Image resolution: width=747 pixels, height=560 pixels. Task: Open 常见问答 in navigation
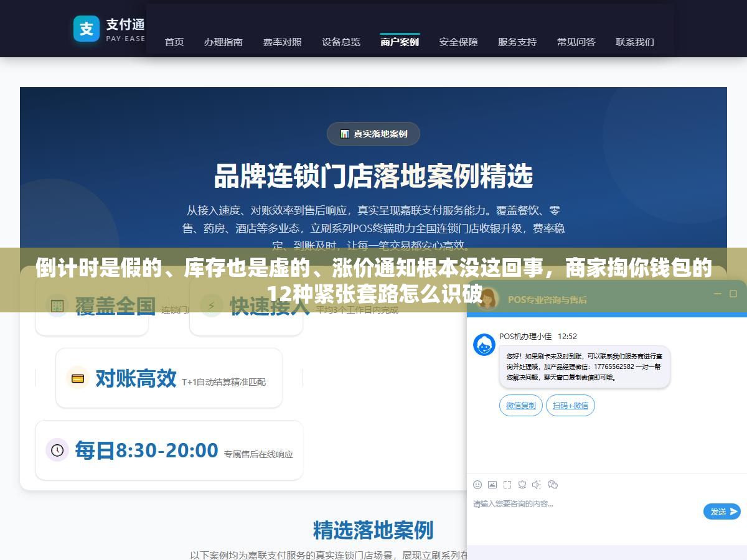click(576, 42)
